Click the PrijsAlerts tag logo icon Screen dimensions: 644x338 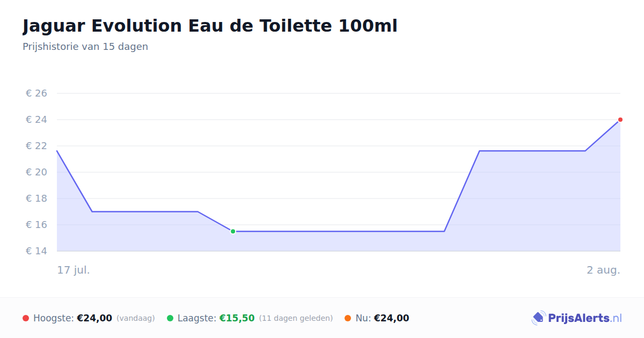tap(539, 318)
